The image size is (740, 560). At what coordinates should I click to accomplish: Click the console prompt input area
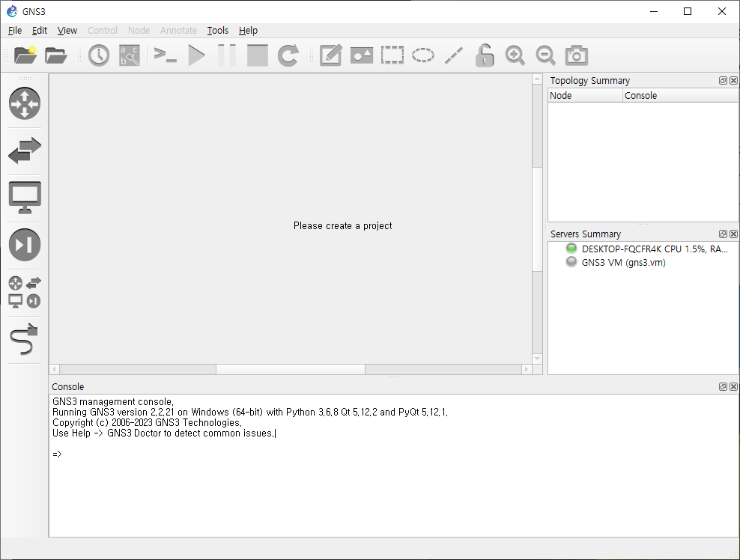[x=394, y=454]
